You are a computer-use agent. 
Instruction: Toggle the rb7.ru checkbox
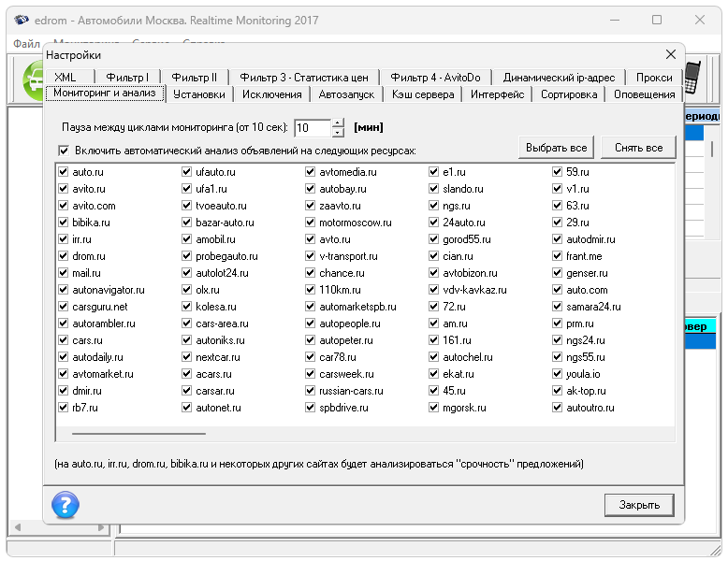[63, 408]
